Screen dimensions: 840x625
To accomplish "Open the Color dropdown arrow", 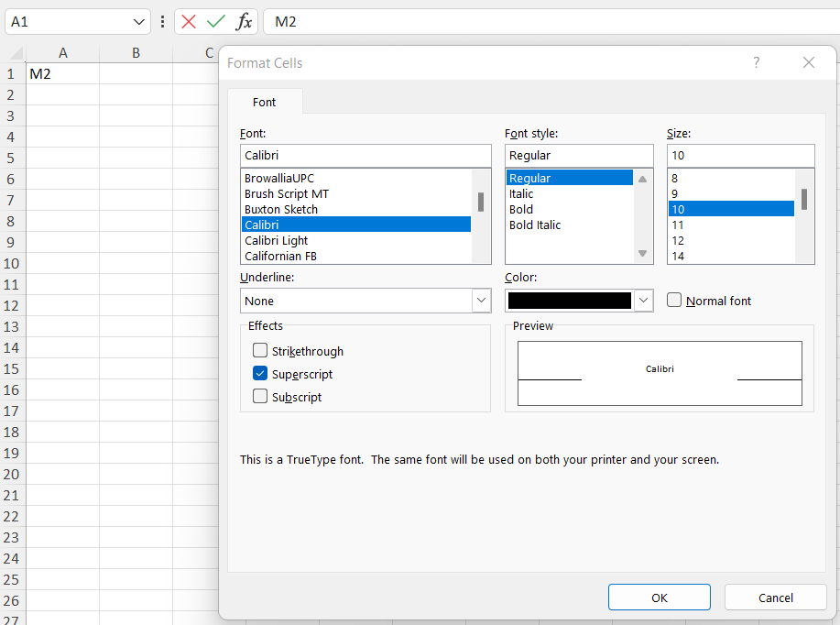I will click(x=643, y=301).
